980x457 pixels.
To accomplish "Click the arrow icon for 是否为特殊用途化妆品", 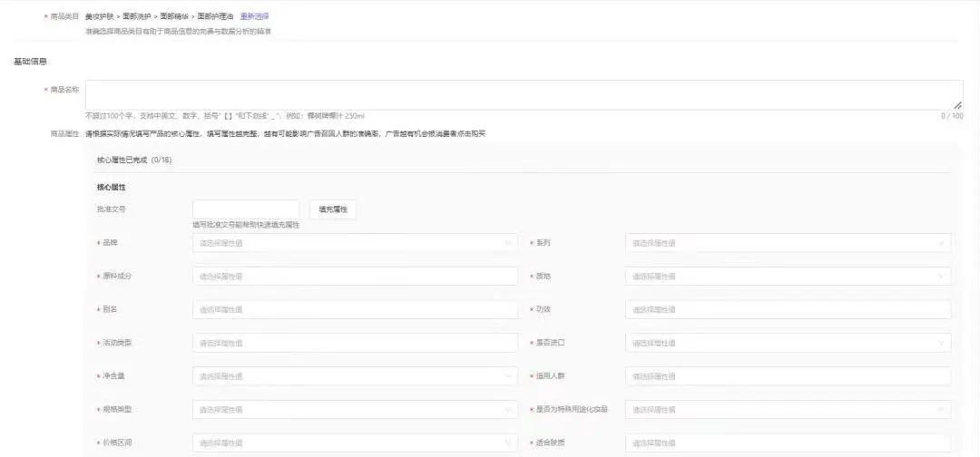I will (x=943, y=410).
